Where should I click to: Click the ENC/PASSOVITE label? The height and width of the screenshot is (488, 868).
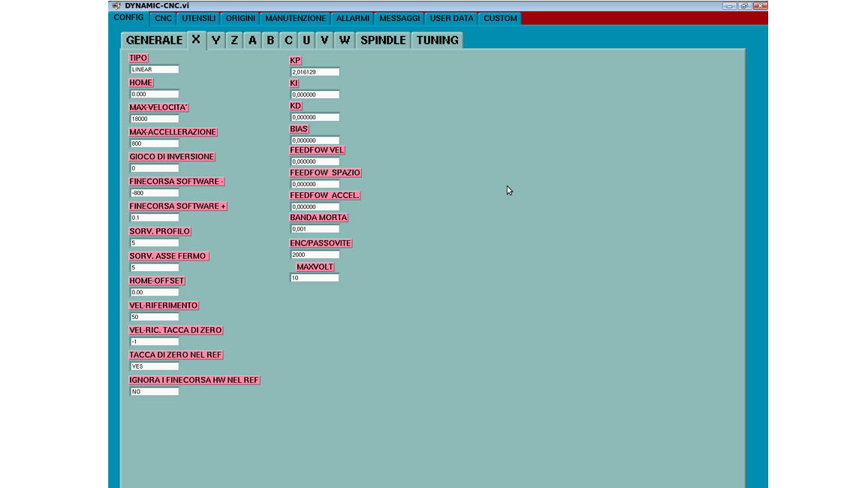(321, 243)
